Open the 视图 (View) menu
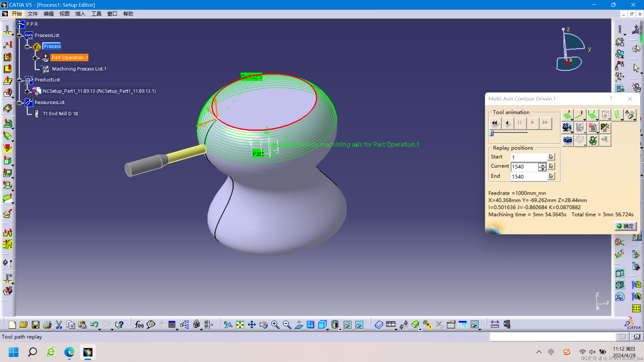 64,14
